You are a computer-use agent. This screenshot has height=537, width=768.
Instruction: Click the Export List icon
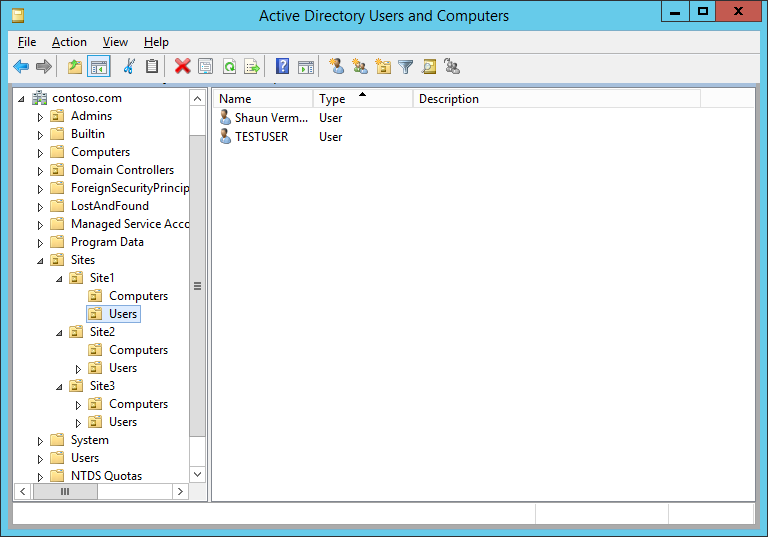(x=252, y=66)
